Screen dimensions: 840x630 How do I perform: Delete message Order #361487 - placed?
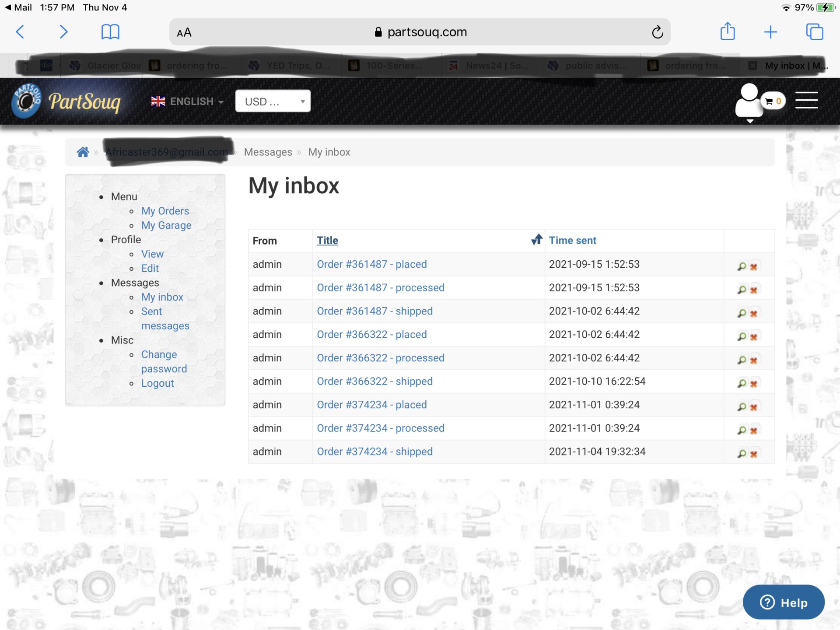click(x=753, y=266)
